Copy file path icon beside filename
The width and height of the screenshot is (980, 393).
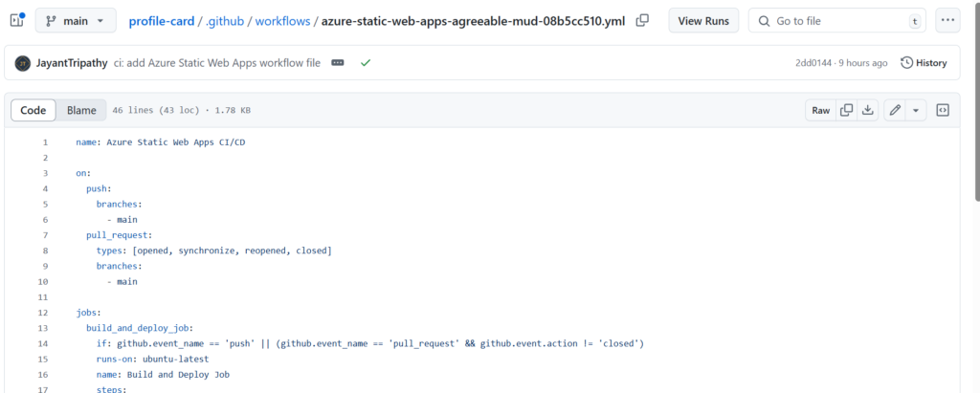pyautogui.click(x=642, y=21)
